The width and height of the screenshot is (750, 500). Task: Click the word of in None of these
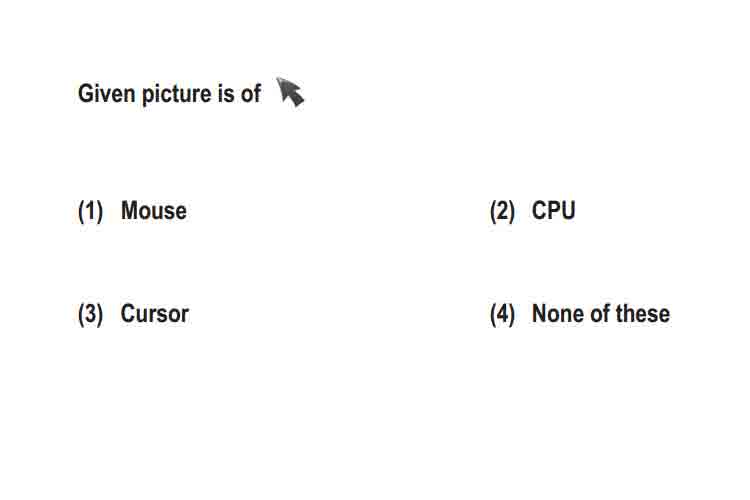(600, 314)
